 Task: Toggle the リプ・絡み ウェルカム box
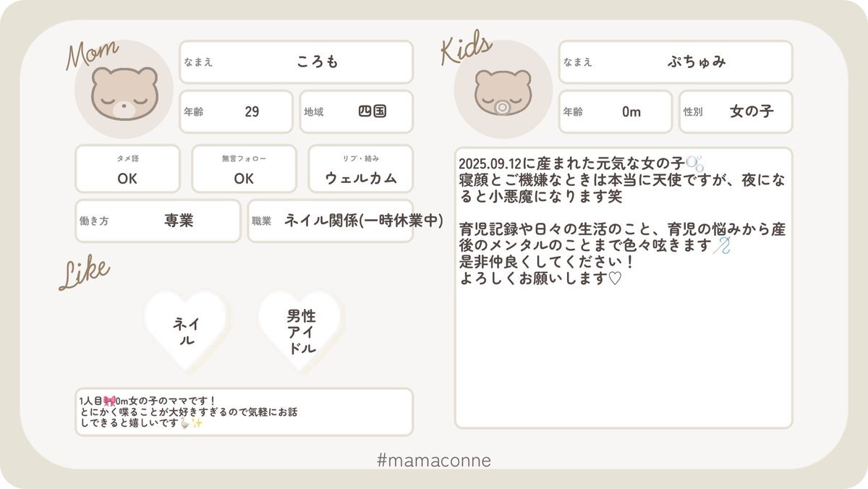point(360,169)
